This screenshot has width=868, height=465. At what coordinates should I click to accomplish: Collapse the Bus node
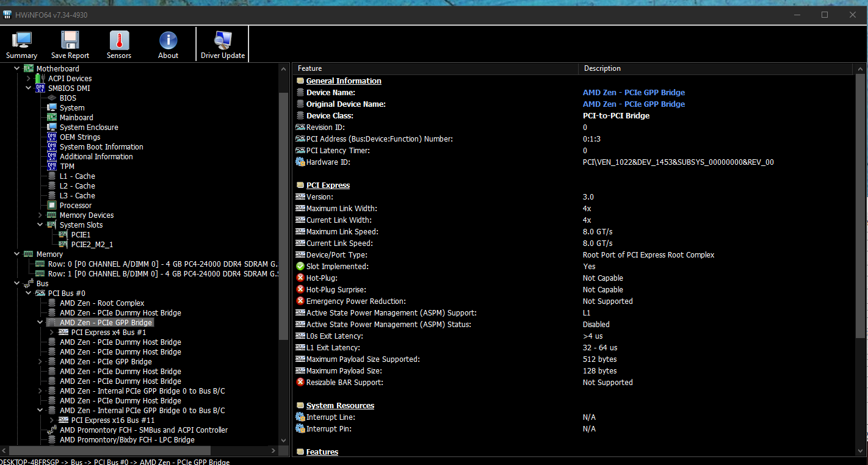pyautogui.click(x=17, y=283)
